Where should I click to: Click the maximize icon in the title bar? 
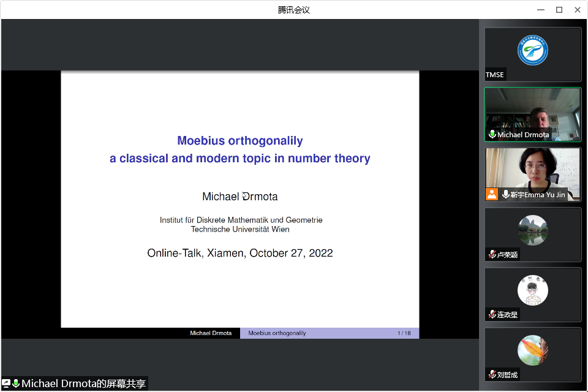559,10
